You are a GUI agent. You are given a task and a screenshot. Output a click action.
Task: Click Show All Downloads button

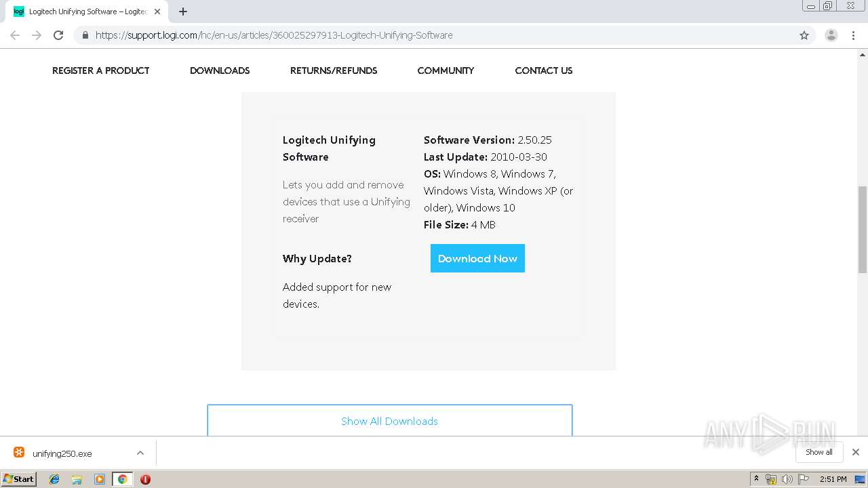(x=389, y=420)
